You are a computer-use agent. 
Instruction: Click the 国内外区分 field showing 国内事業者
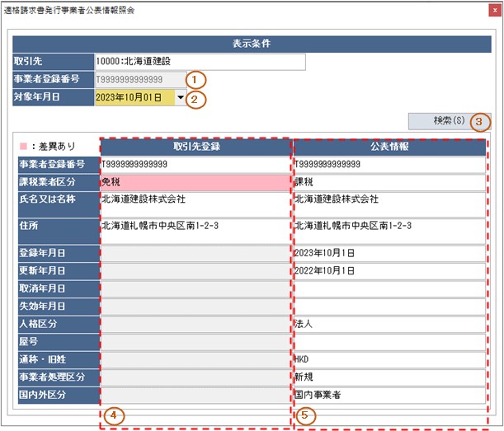[x=389, y=395]
